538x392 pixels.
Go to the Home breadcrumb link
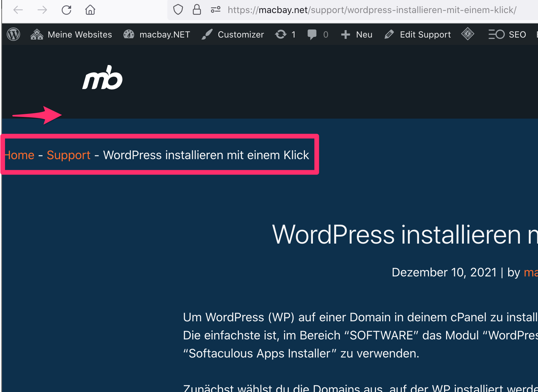click(x=19, y=155)
